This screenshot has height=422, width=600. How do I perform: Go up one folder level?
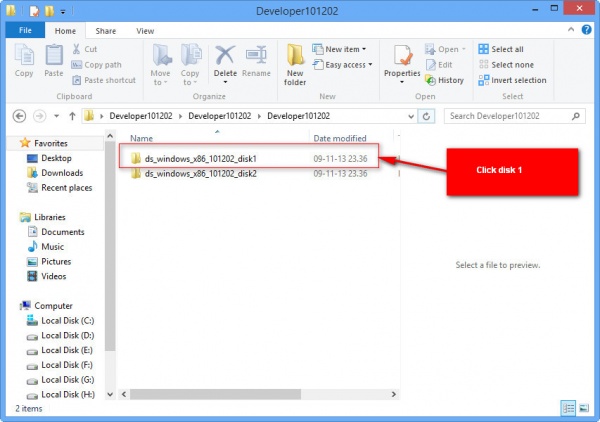(x=72, y=116)
